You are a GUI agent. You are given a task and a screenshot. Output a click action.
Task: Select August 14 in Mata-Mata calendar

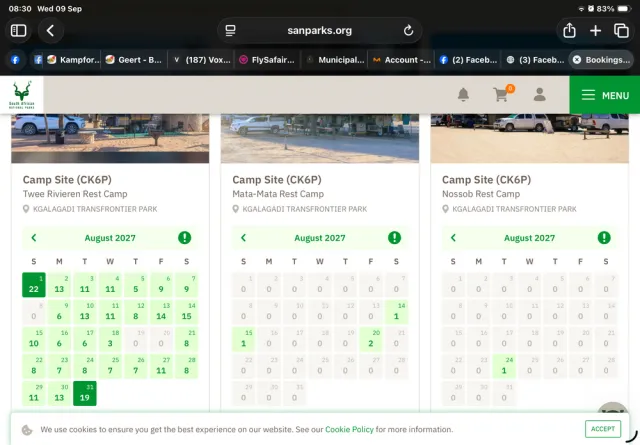tap(396, 312)
